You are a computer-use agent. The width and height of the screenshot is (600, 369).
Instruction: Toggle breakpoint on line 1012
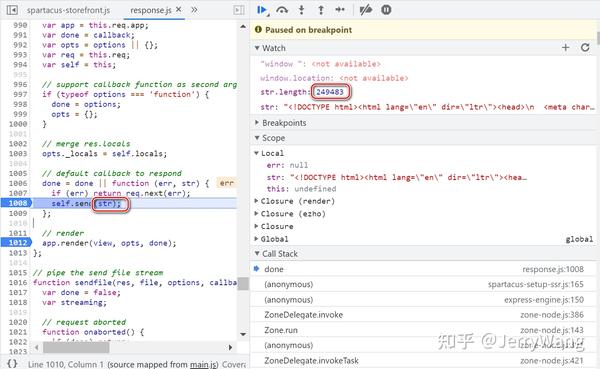pyautogui.click(x=18, y=243)
